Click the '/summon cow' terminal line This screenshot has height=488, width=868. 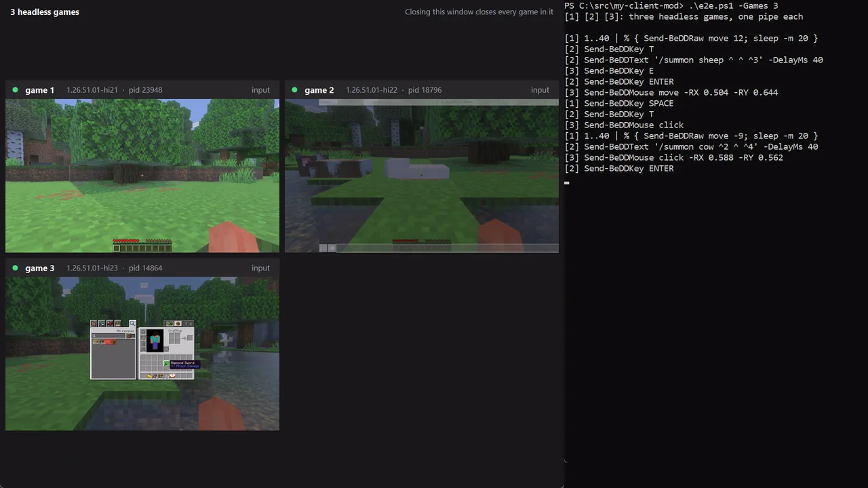[x=691, y=146]
